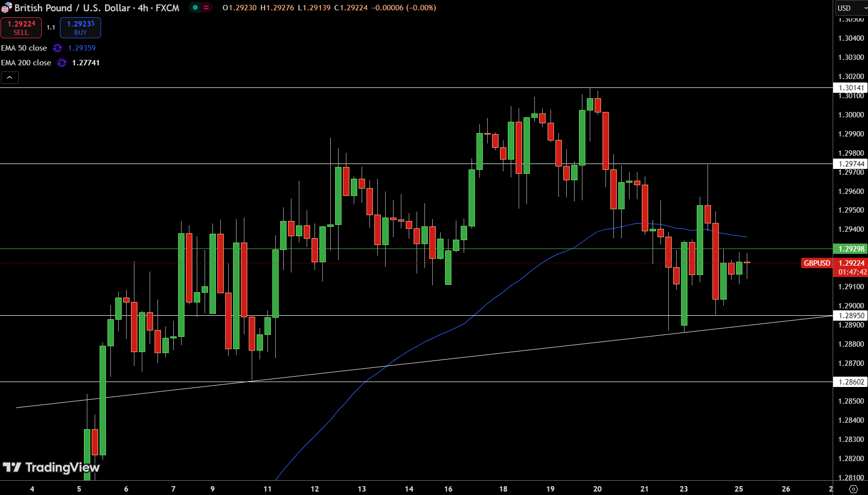
Task: Click the British Pound / U.S. Dollar title
Action: (x=72, y=8)
